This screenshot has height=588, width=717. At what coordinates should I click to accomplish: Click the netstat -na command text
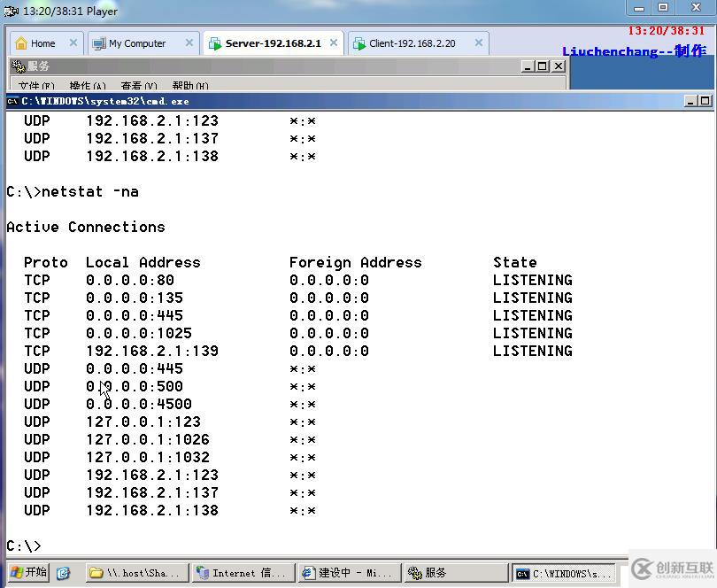pos(90,191)
